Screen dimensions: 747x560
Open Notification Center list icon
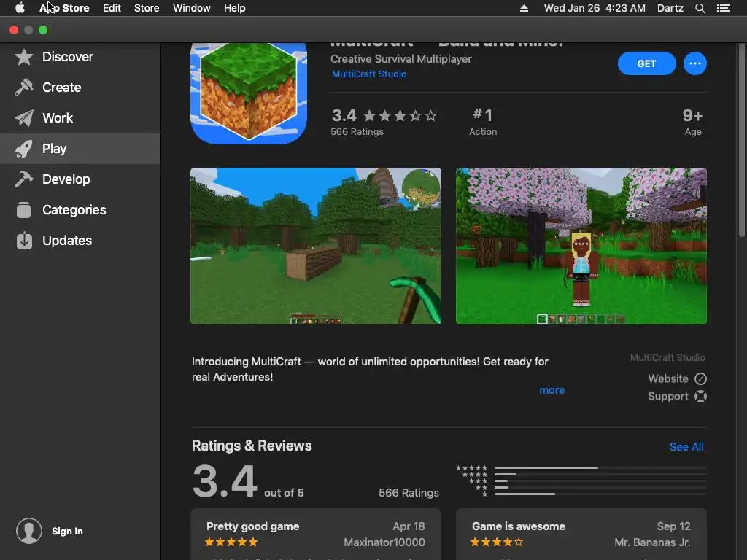[x=723, y=8]
